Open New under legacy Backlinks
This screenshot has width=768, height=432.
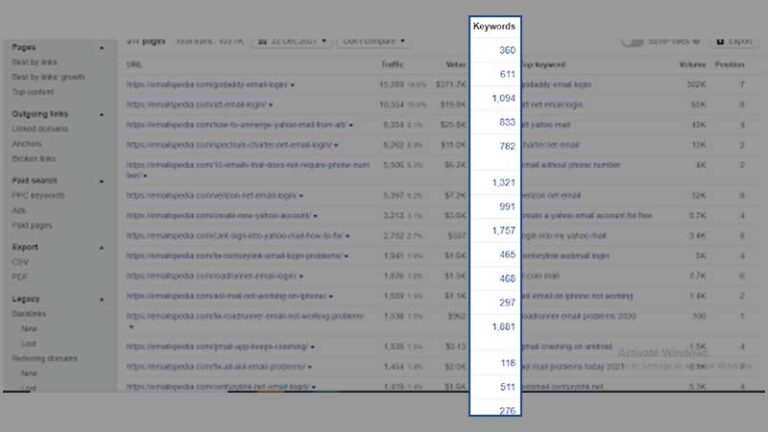pyautogui.click(x=29, y=329)
